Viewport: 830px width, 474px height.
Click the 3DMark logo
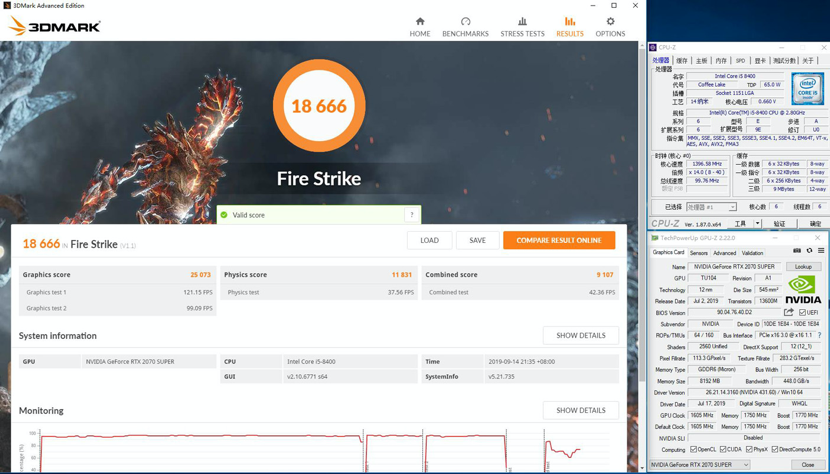tap(55, 26)
